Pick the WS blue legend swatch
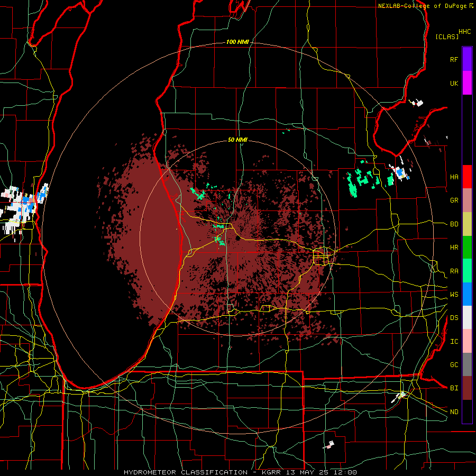The width and height of the screenshot is (476, 476). pos(467,294)
